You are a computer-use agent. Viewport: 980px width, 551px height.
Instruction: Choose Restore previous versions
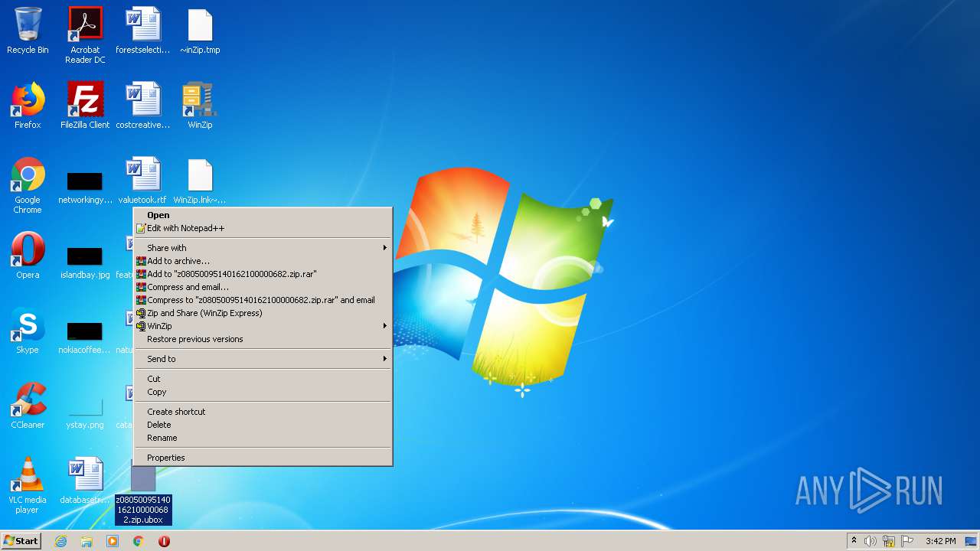click(263, 339)
